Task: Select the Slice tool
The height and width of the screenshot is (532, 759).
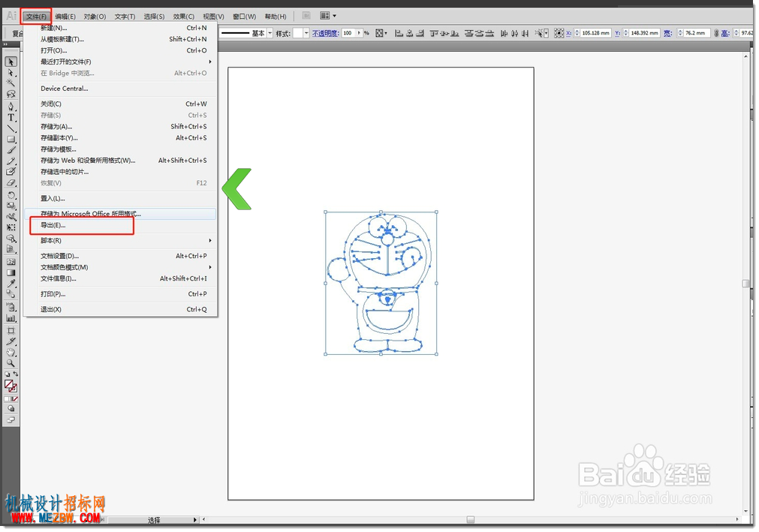Action: click(11, 341)
